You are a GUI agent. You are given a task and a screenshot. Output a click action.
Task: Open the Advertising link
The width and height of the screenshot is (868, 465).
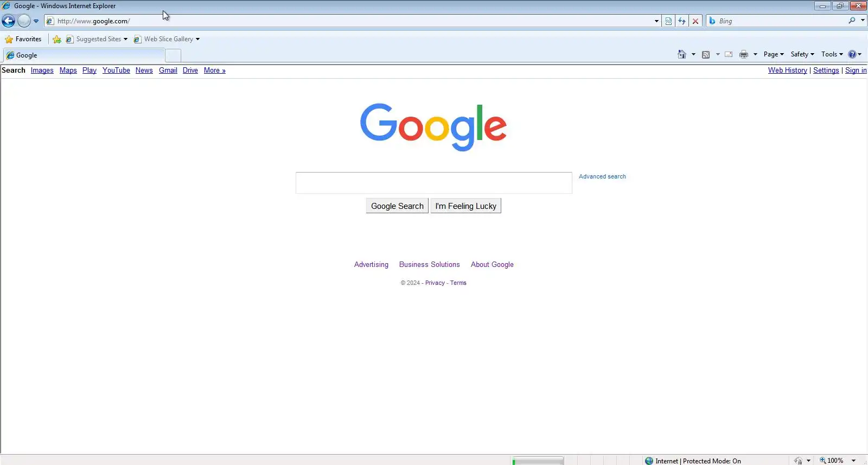tap(371, 265)
